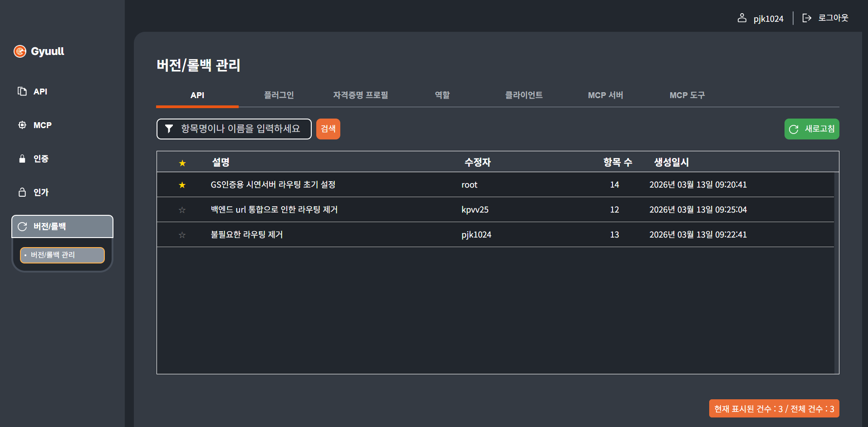Collapse the 버전/롤백 sidebar section
Screen dimensions: 868x427
coord(62,226)
